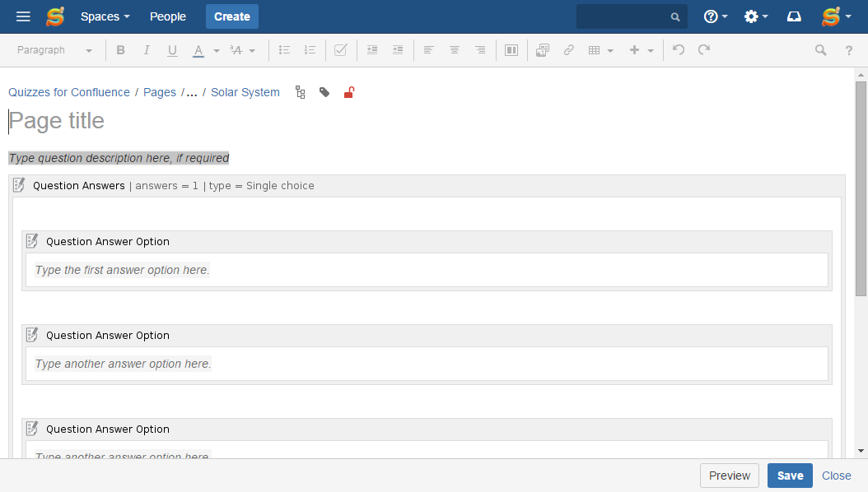This screenshot has height=492, width=868.
Task: Open page layout tool
Action: pyautogui.click(x=511, y=50)
